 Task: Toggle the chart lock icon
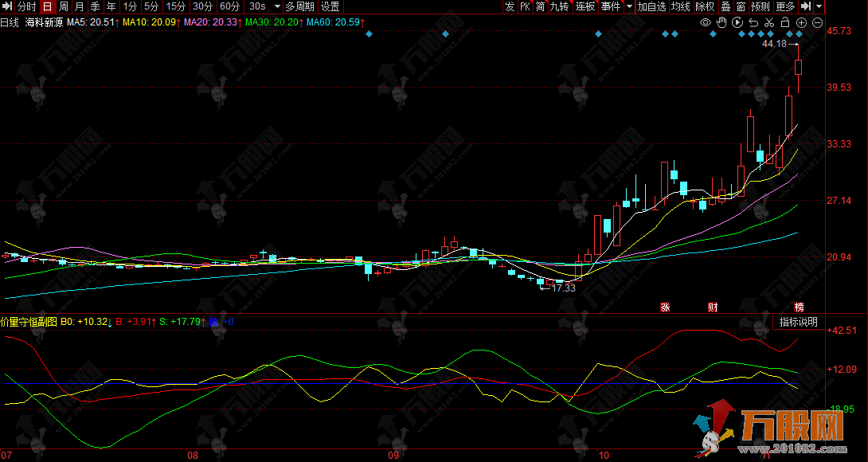785,22
